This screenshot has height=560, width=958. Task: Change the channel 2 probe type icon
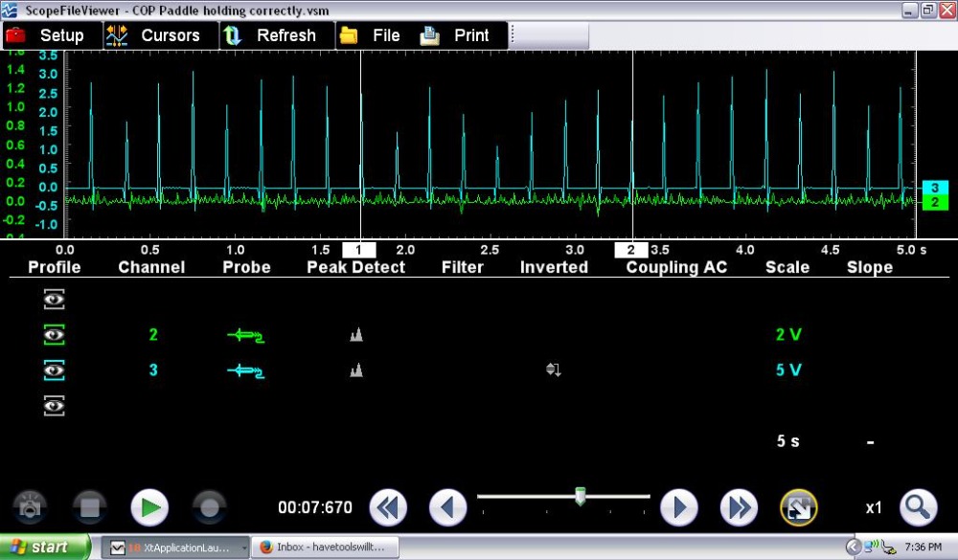tap(245, 335)
